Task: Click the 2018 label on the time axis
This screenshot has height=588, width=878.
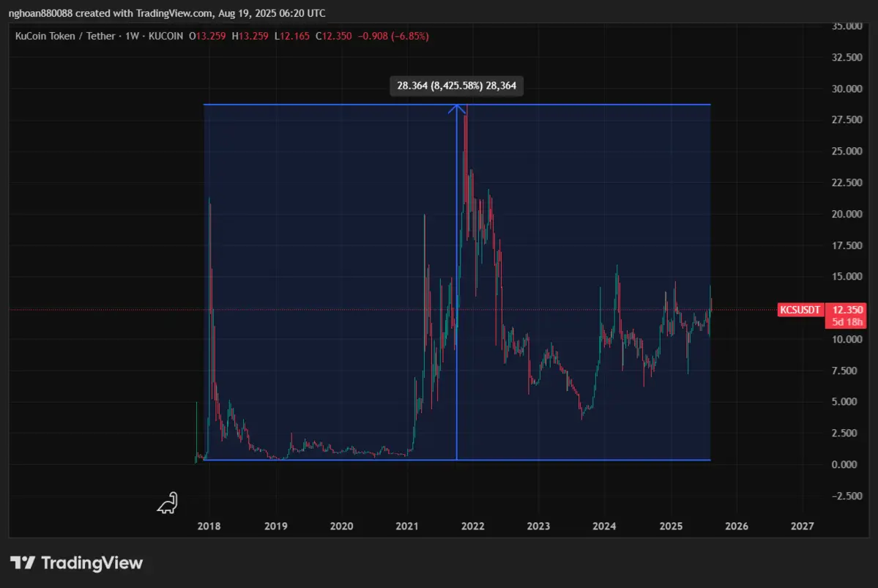Action: pyautogui.click(x=209, y=526)
